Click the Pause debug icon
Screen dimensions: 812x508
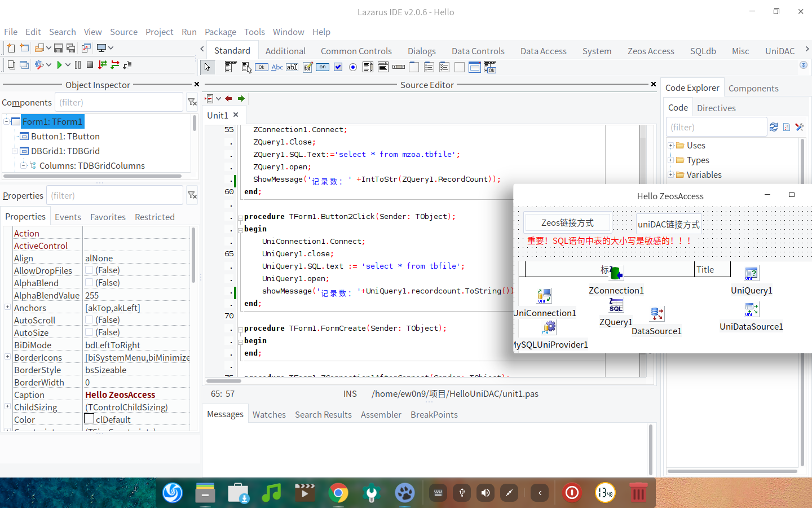click(x=78, y=65)
